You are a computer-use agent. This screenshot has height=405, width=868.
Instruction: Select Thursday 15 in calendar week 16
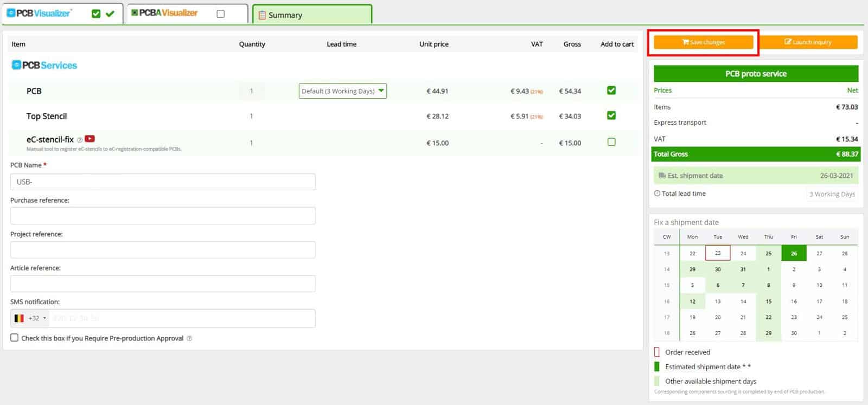click(x=768, y=301)
